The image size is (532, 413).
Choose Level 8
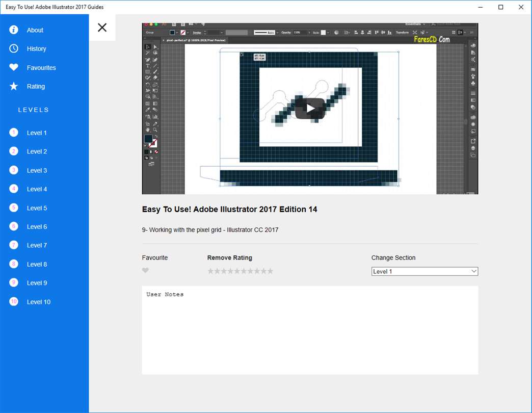(x=37, y=264)
